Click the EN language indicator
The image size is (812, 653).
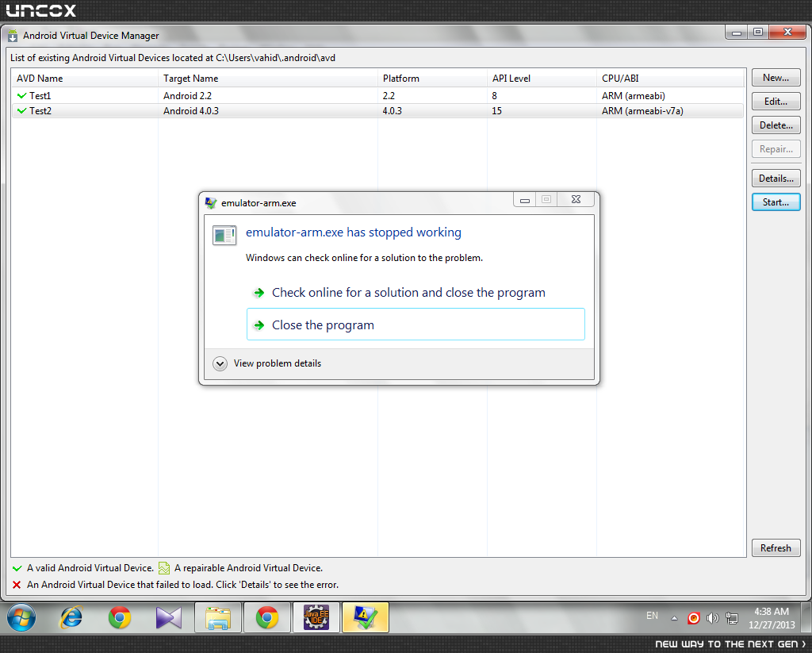[x=652, y=616]
